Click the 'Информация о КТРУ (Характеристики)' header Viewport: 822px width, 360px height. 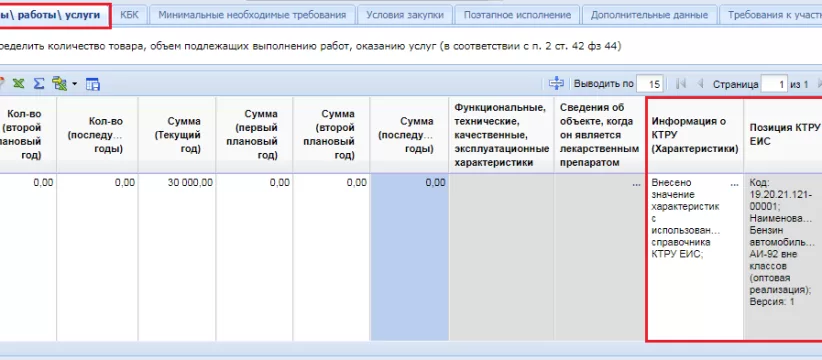pyautogui.click(x=695, y=135)
